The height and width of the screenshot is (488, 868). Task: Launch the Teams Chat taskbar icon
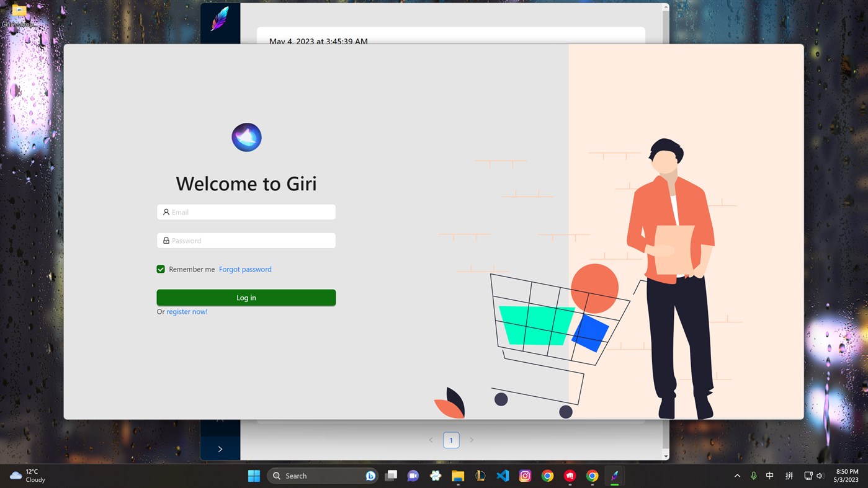point(413,476)
